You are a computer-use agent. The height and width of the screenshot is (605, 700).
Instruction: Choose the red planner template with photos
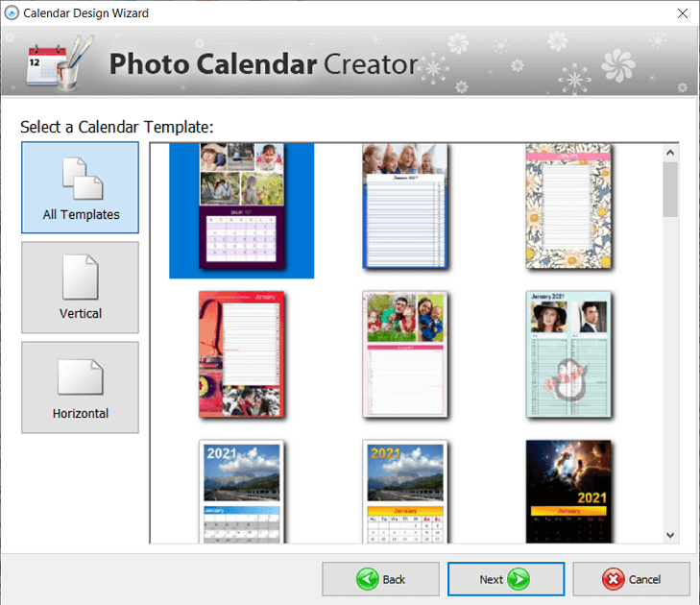click(242, 354)
